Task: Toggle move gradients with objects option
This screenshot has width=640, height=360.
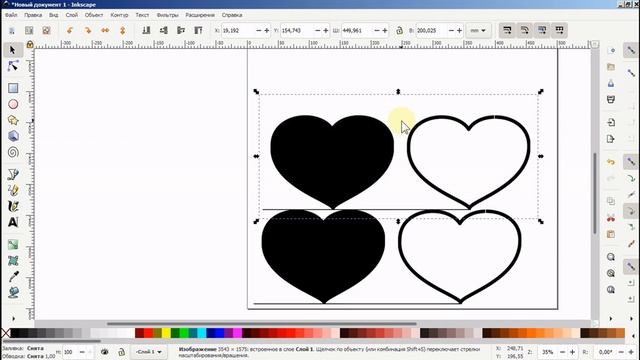Action: [542, 31]
